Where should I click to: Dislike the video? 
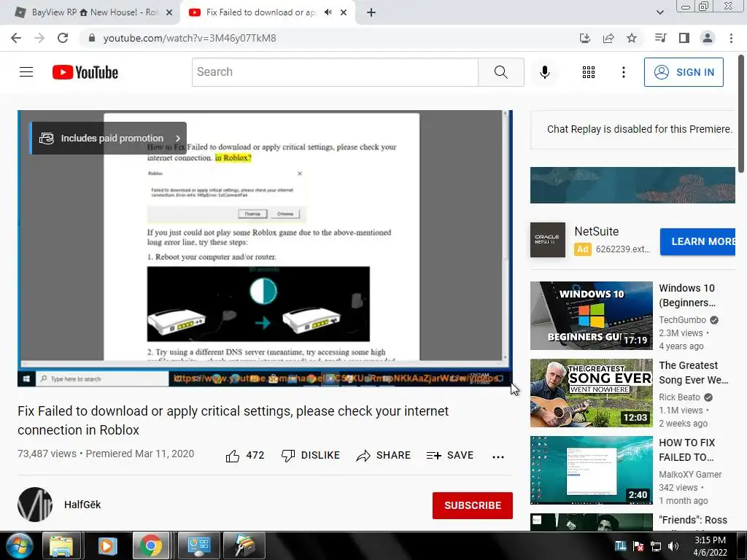point(310,456)
